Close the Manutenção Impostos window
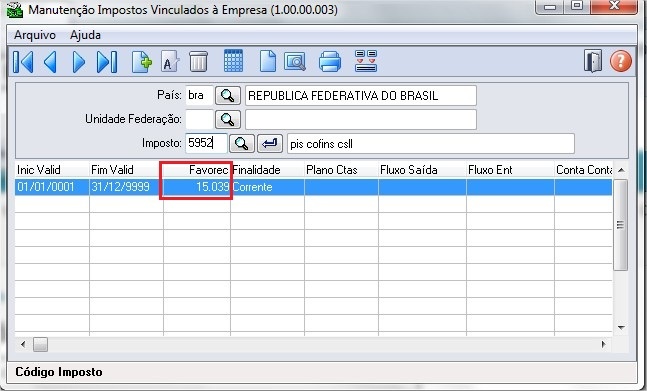 (x=614, y=6)
